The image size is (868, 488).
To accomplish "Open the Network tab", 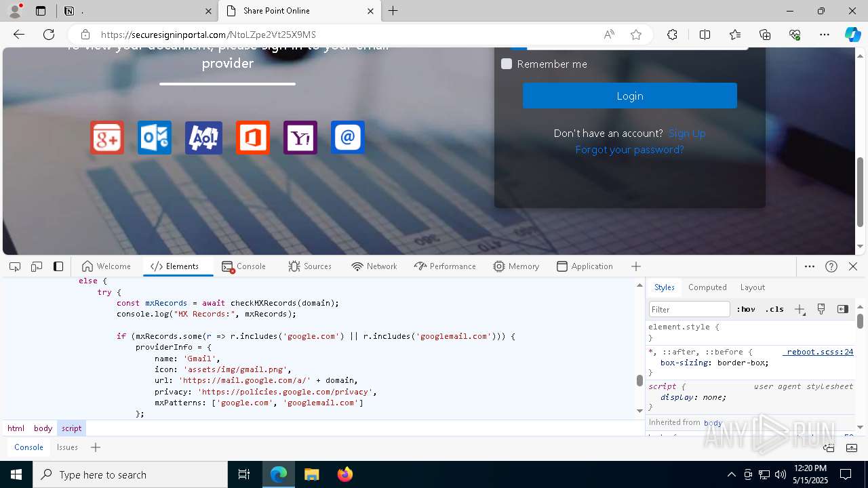I will tap(374, 266).
